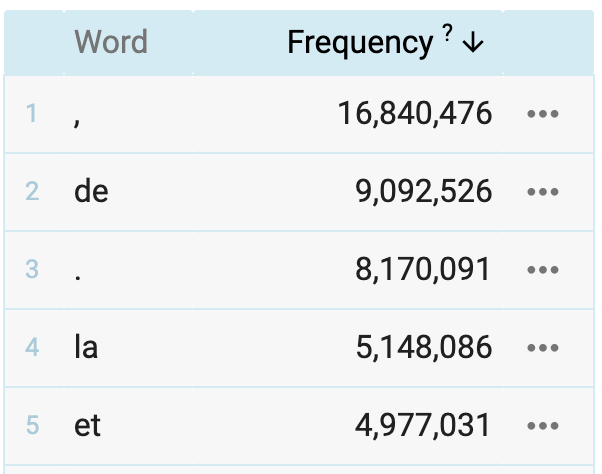Click the frequency value 8,170,091
Screen dimensions: 602x474
[x=423, y=269]
